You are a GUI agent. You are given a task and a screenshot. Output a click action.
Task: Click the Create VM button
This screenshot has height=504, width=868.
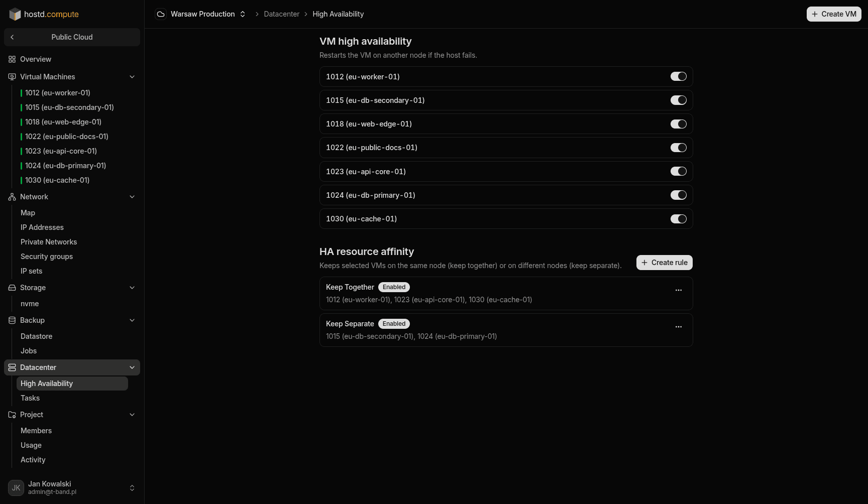(834, 14)
